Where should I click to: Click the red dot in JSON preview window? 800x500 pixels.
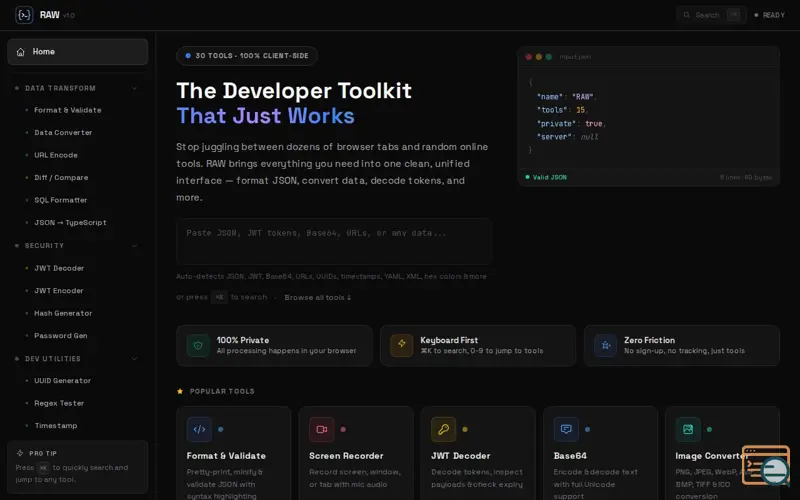(x=529, y=57)
